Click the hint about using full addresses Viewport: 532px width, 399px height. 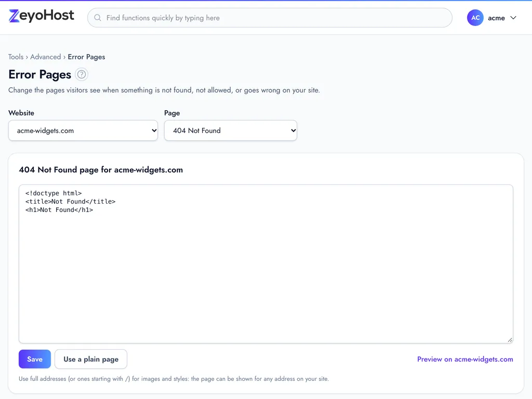[174, 379]
